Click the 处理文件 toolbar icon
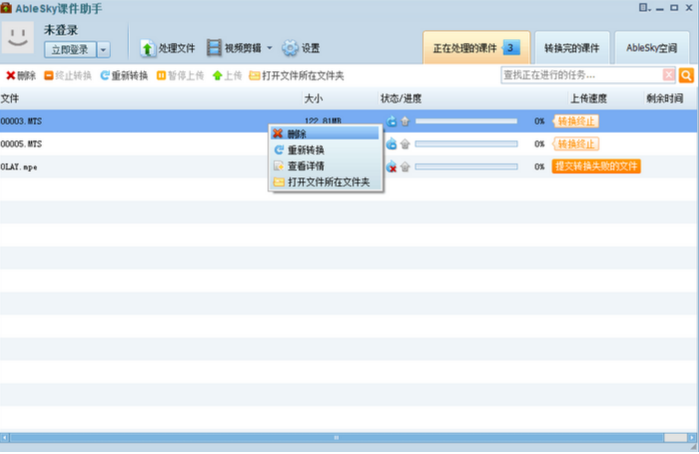 coord(148,48)
